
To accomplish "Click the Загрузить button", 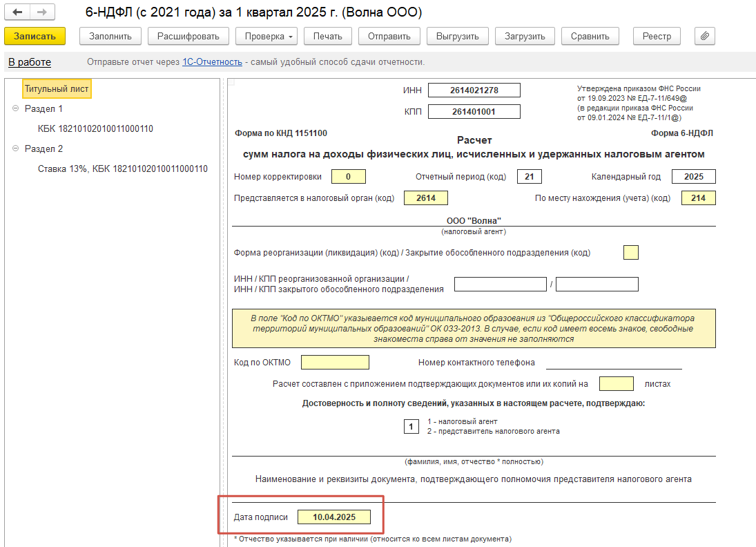I will pos(525,36).
